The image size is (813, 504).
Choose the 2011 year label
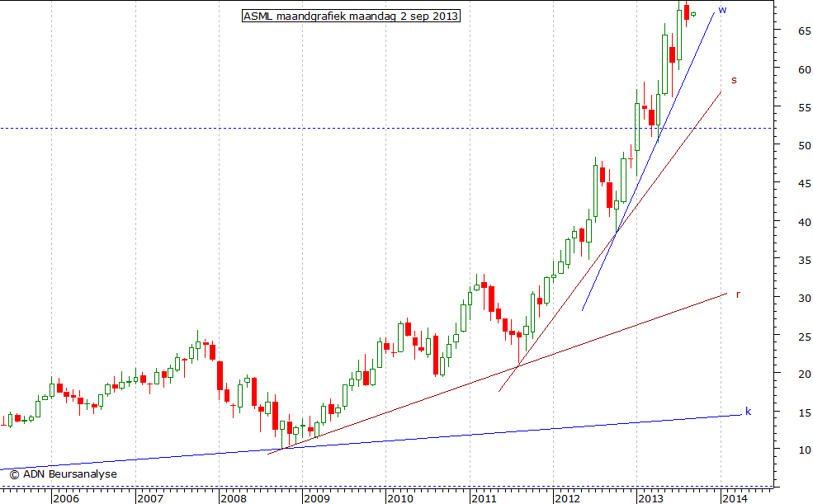[484, 498]
